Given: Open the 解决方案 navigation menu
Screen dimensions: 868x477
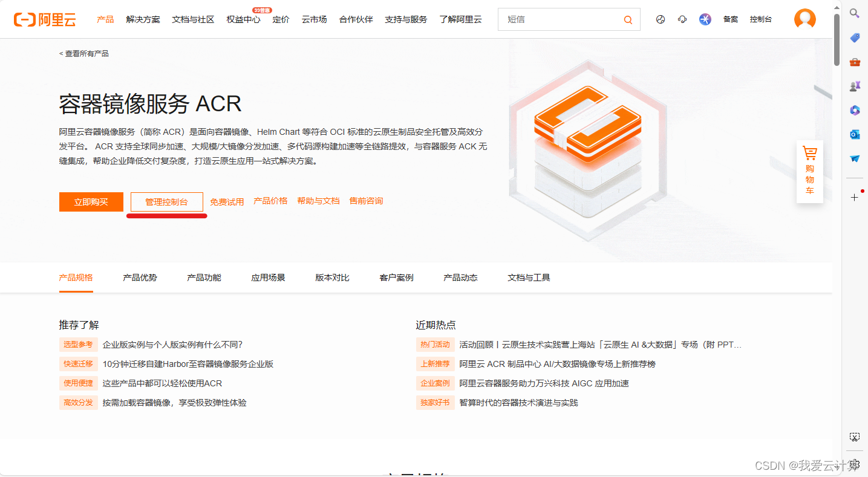Looking at the screenshot, I should pos(143,19).
